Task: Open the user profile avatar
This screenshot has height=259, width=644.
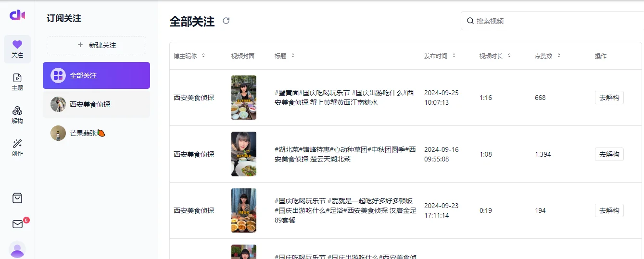Action: coord(17,250)
